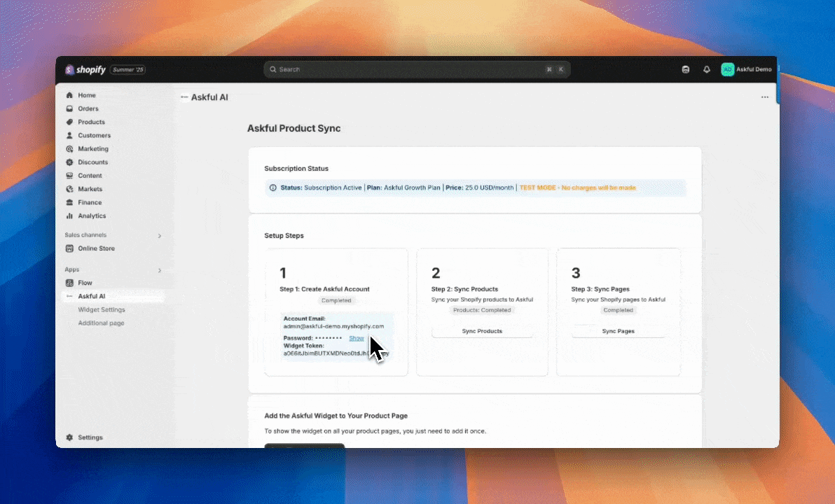Image resolution: width=835 pixels, height=504 pixels.
Task: Click the Finance bank icon
Action: [x=69, y=202]
